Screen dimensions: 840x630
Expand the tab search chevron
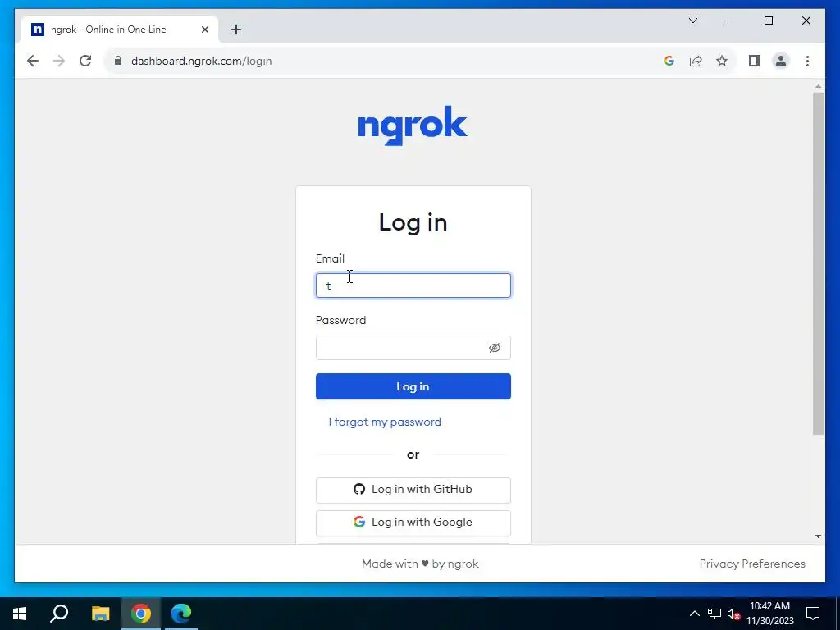tap(692, 21)
